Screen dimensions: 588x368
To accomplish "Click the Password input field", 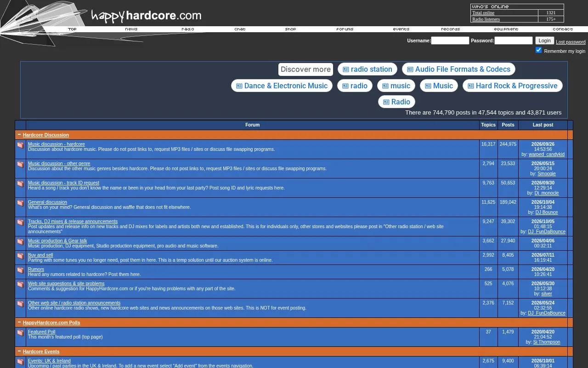I will (514, 40).
